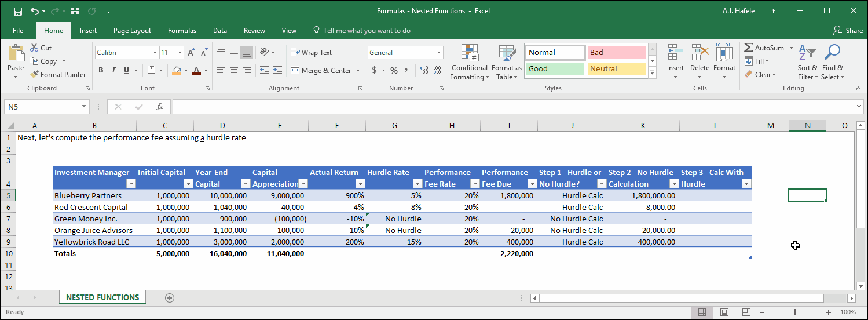868x320 pixels.
Task: Increase the decimal places
Action: click(424, 70)
